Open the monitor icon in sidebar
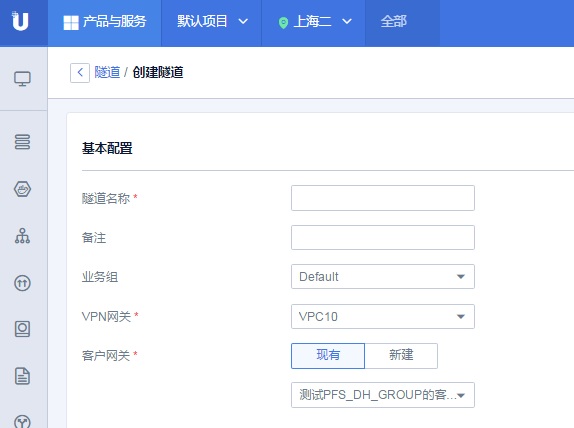Viewport: 574px width, 428px height. coord(22,79)
